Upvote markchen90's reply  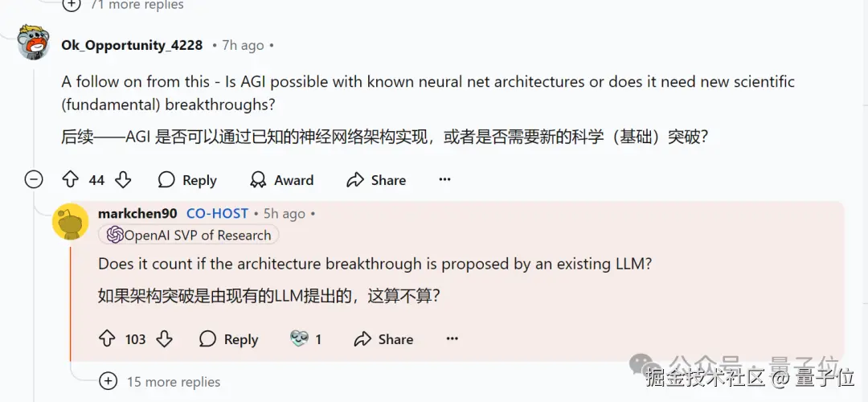point(107,338)
